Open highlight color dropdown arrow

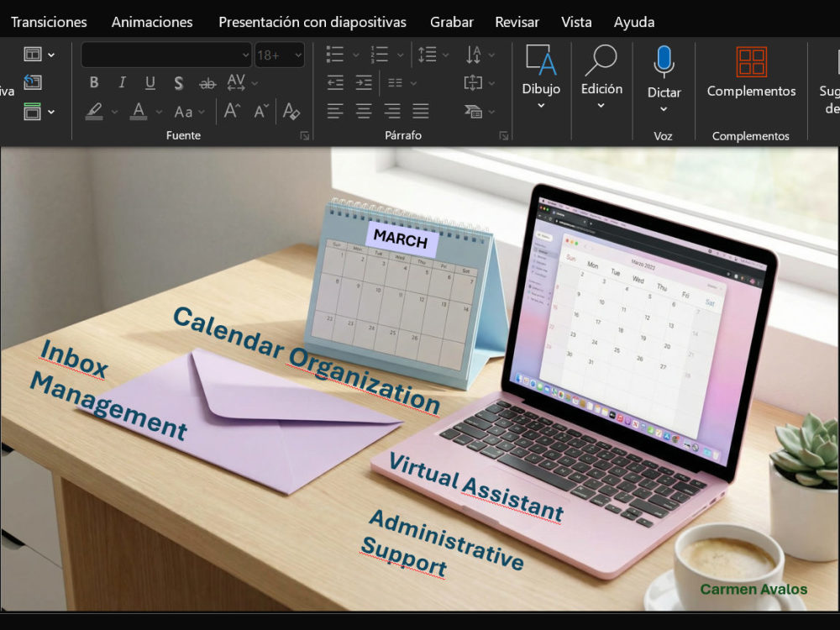[x=114, y=112]
